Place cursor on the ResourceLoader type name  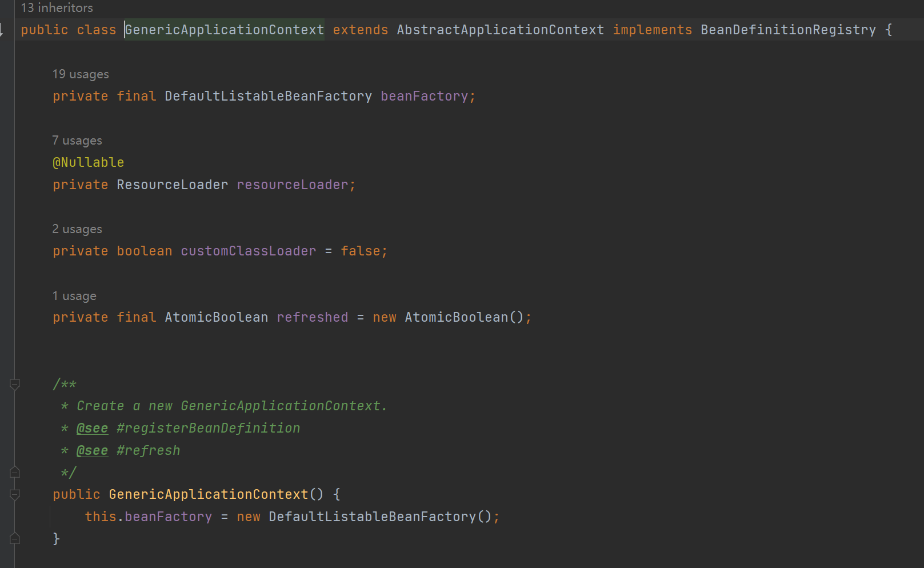(x=172, y=185)
